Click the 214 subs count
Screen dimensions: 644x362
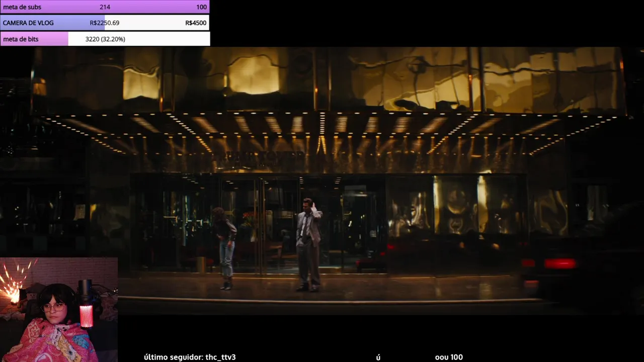click(x=105, y=7)
